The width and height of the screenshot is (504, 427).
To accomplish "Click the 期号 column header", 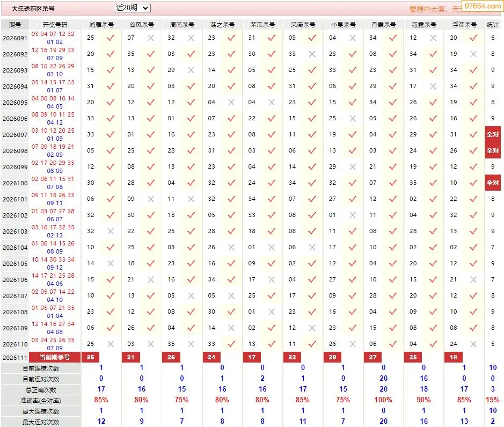I will 15,25.
